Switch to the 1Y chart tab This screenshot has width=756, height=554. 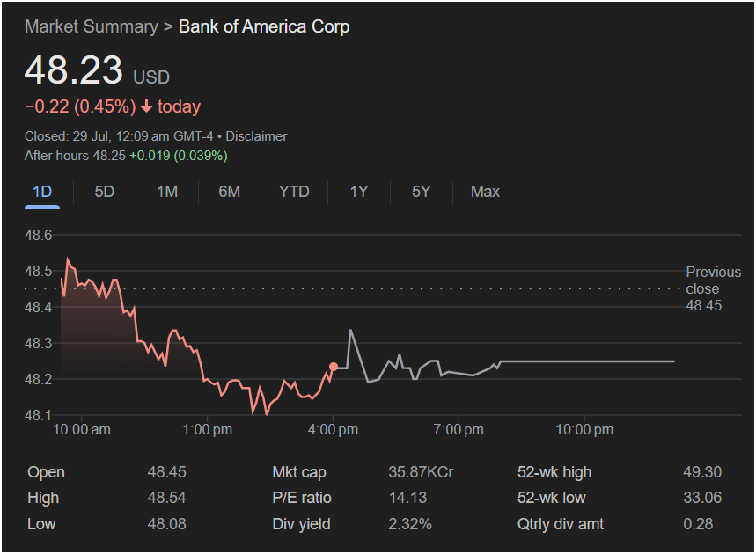click(359, 192)
